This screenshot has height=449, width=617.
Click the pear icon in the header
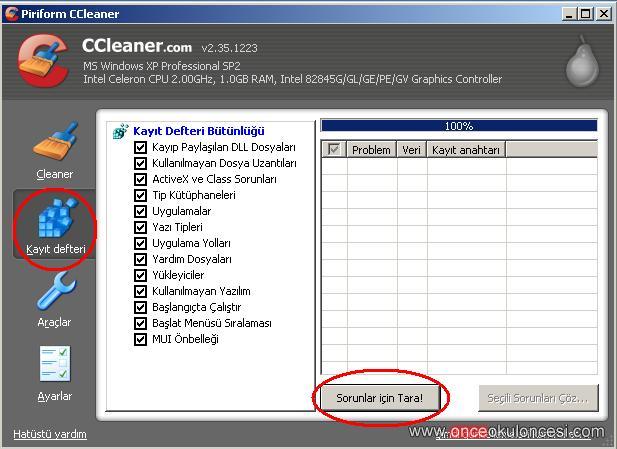coord(582,61)
